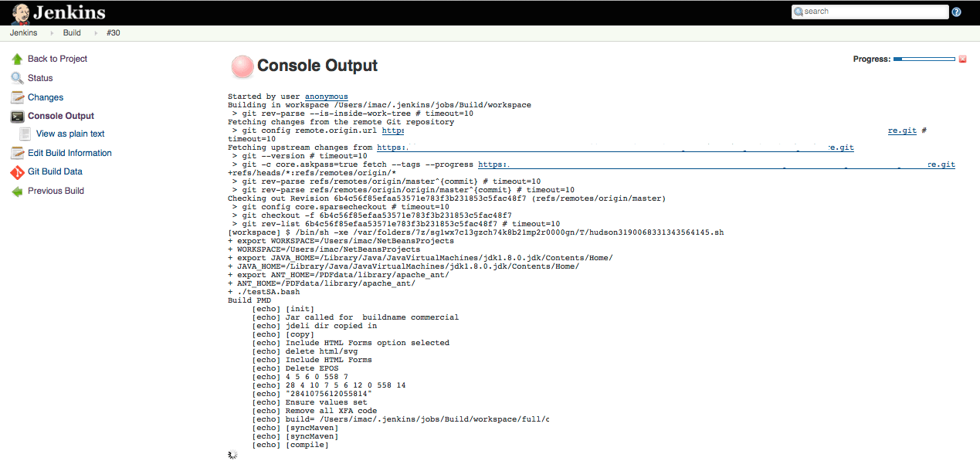This screenshot has height=461, width=980.
Task: Expand breadcrumb arrow after Jenkins
Action: 52,33
